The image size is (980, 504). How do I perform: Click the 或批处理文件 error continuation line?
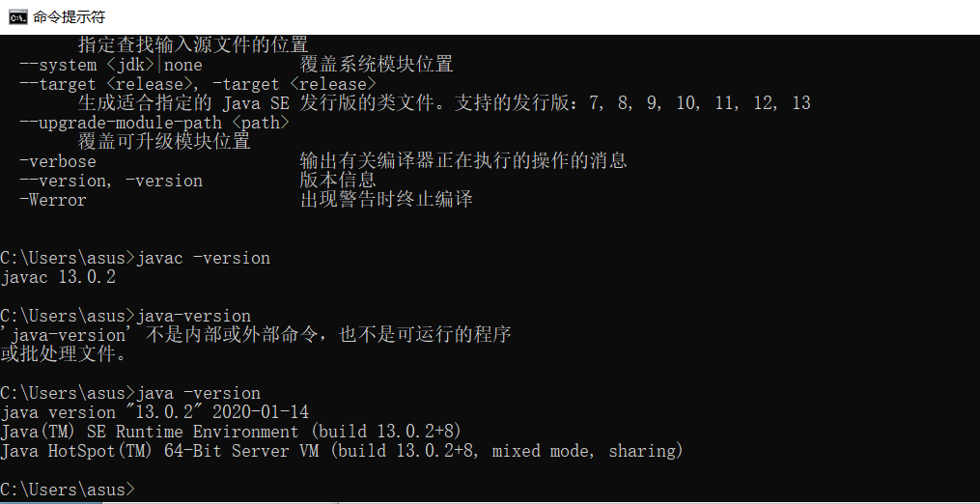point(63,354)
